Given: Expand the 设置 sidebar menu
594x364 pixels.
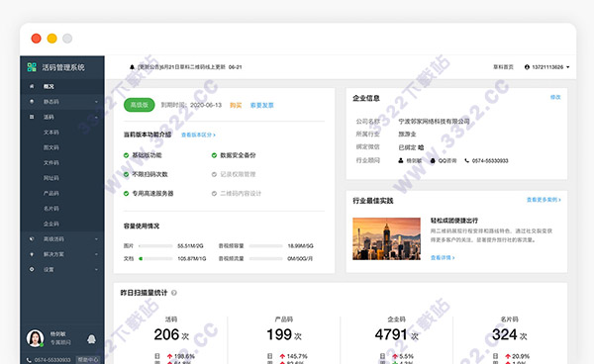Looking at the screenshot, I should (96, 269).
